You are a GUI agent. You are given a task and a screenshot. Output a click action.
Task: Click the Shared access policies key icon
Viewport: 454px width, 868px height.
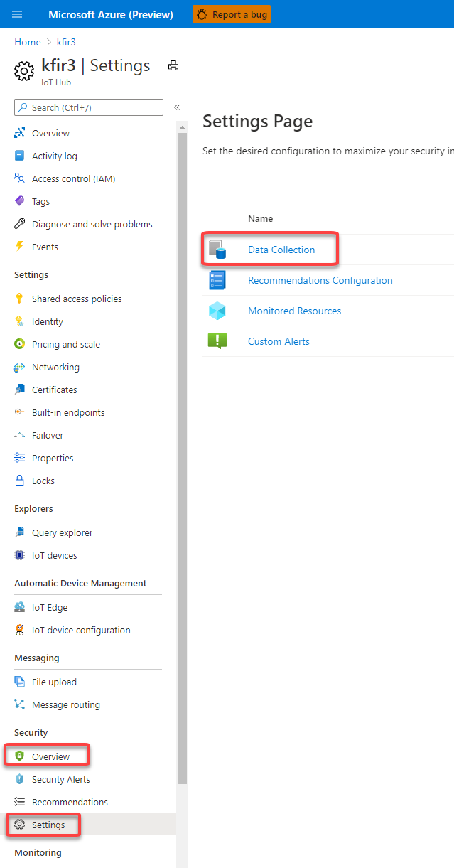[x=20, y=299]
